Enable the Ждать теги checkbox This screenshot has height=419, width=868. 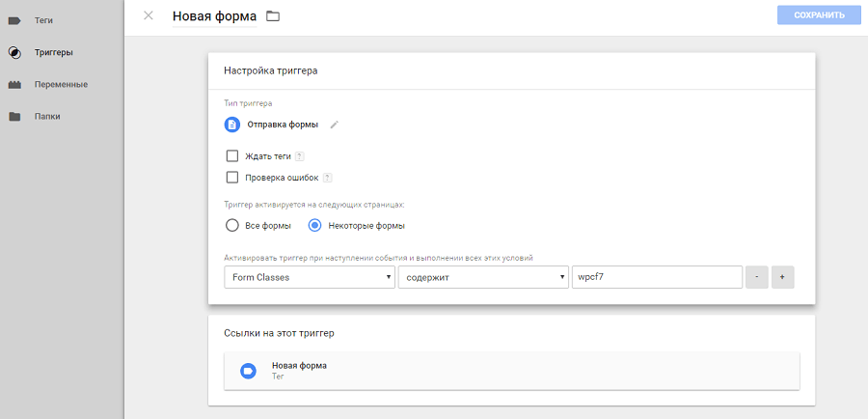(x=231, y=155)
